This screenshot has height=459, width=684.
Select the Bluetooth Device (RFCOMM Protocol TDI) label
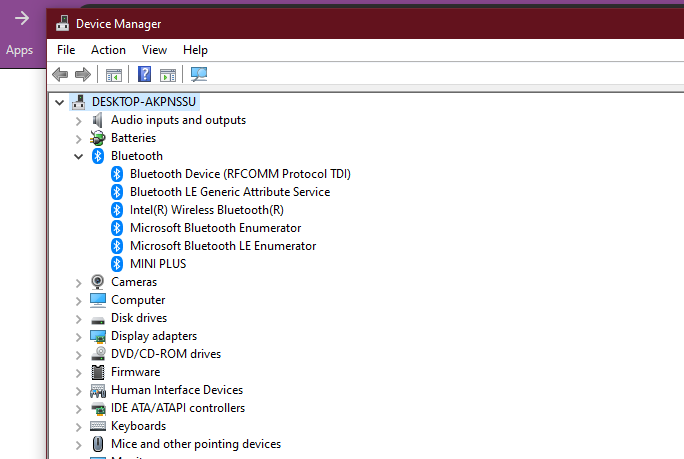tap(240, 174)
